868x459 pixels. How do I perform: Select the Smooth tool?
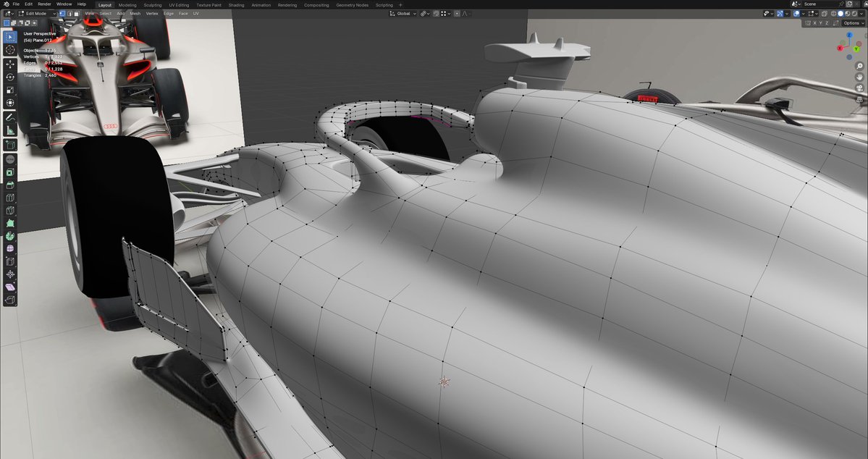click(10, 248)
